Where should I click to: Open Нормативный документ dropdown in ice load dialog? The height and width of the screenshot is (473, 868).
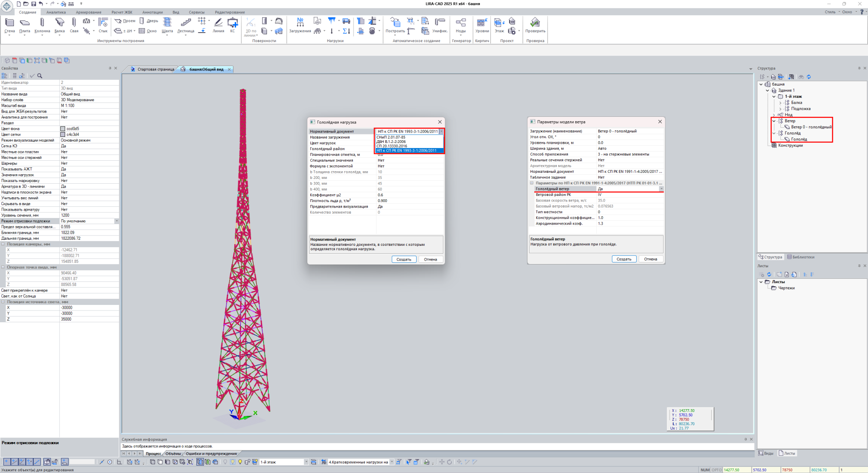(441, 131)
